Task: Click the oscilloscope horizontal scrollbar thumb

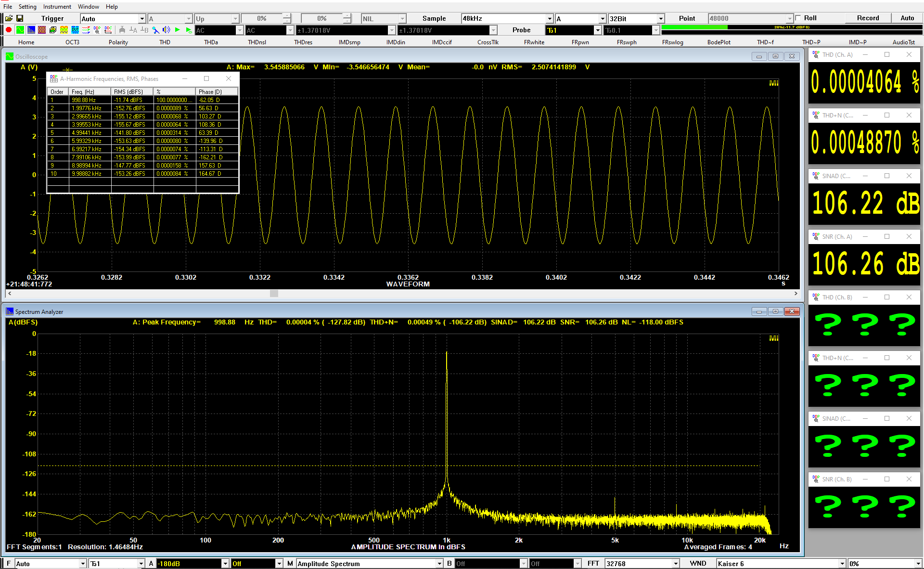Action: pyautogui.click(x=274, y=293)
